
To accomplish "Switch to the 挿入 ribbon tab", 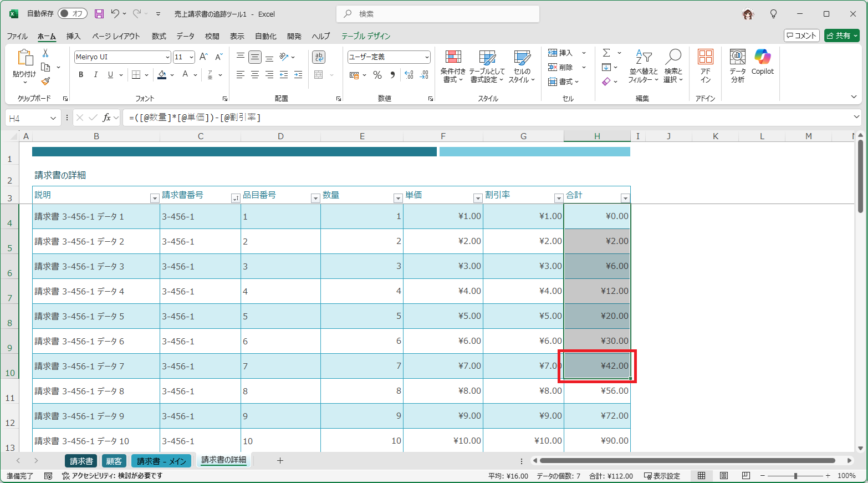I will coord(74,36).
